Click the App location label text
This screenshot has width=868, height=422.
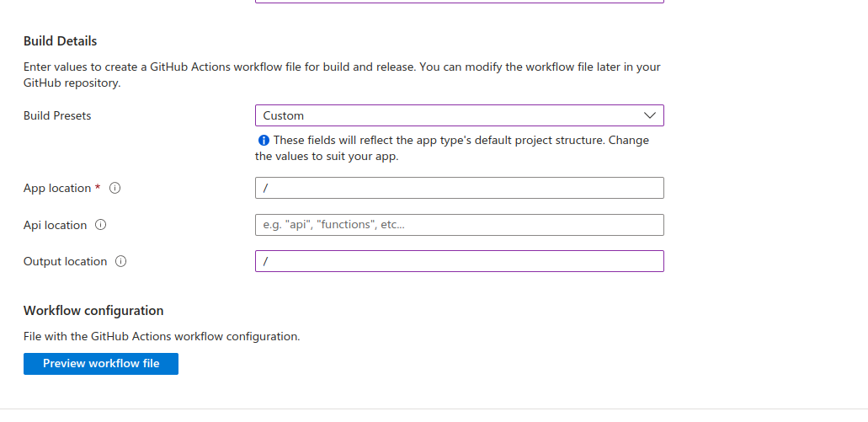click(56, 188)
